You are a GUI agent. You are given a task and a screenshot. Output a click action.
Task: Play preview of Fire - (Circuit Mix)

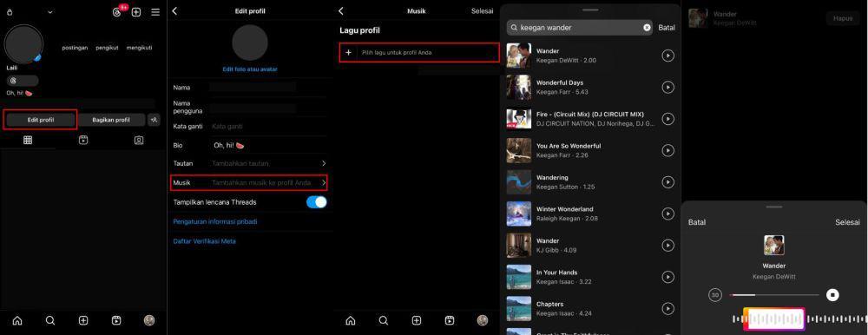point(668,119)
